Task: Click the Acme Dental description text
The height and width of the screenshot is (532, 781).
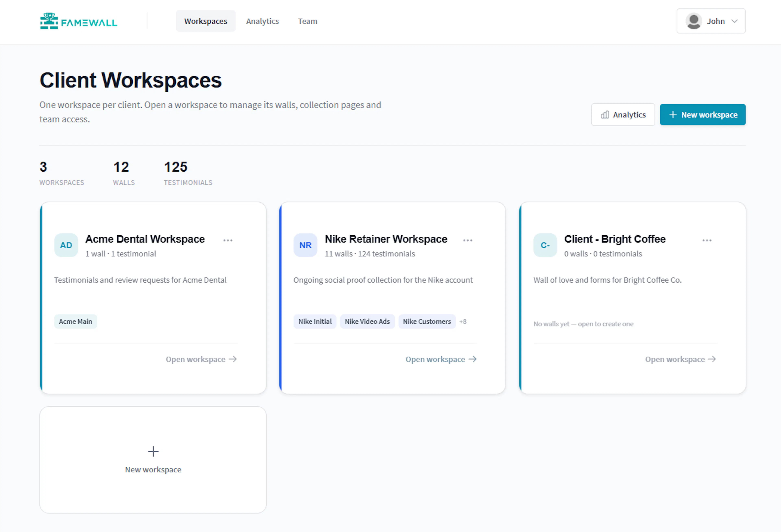Action: pyautogui.click(x=141, y=280)
